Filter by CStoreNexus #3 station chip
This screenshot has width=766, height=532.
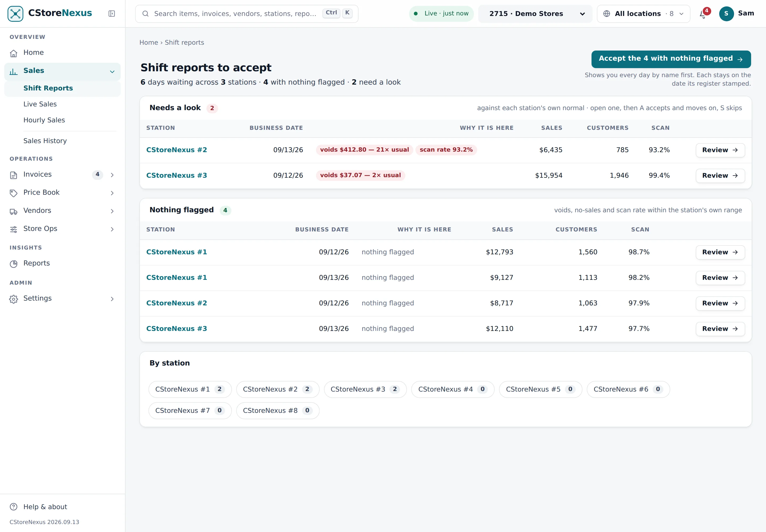pos(365,389)
